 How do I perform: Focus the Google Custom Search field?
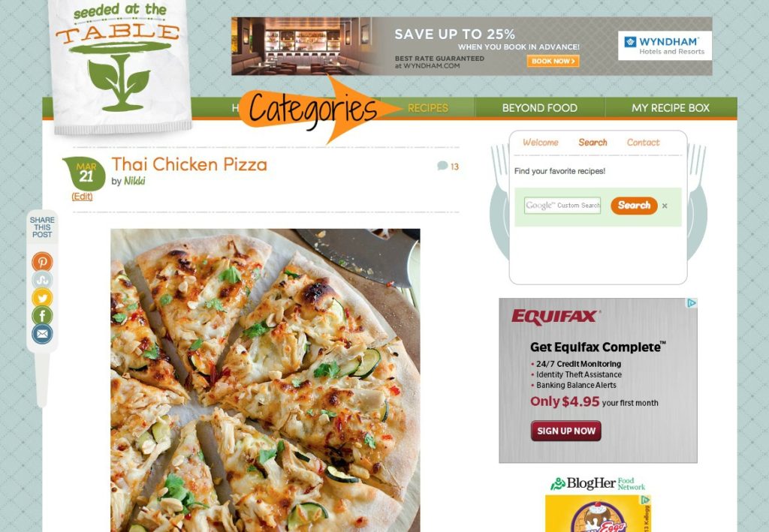[562, 206]
